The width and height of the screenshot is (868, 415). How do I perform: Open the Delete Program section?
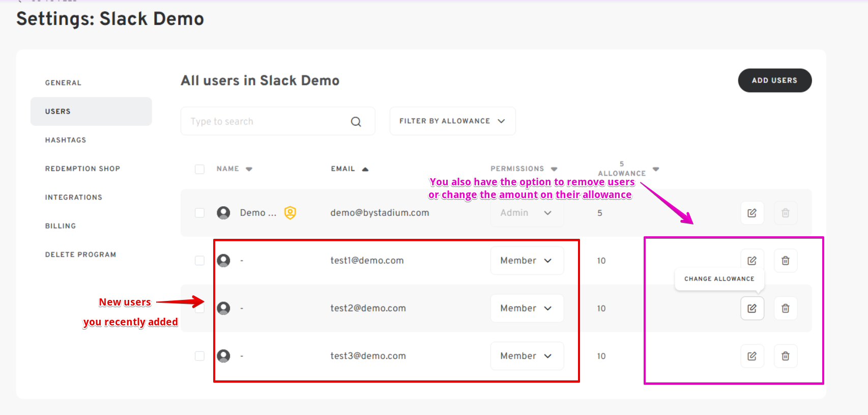click(x=80, y=255)
